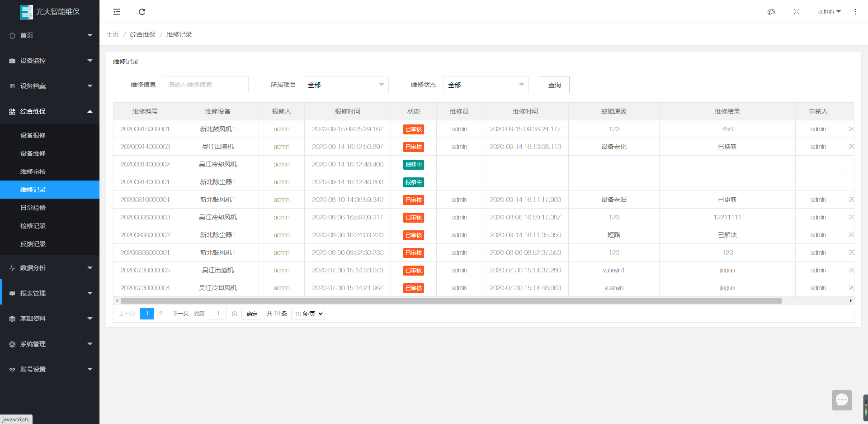Click the table scrollbar left arrow

click(117, 300)
